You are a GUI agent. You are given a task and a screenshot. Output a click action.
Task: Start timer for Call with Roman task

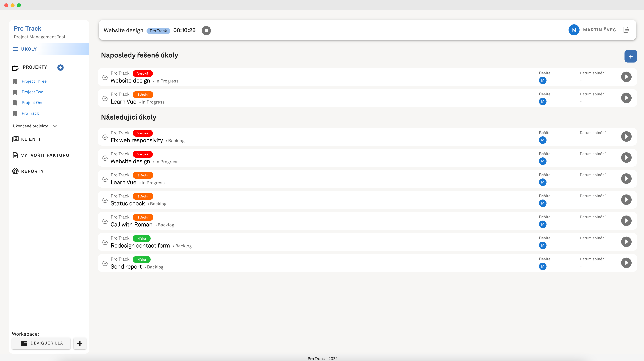point(626,221)
